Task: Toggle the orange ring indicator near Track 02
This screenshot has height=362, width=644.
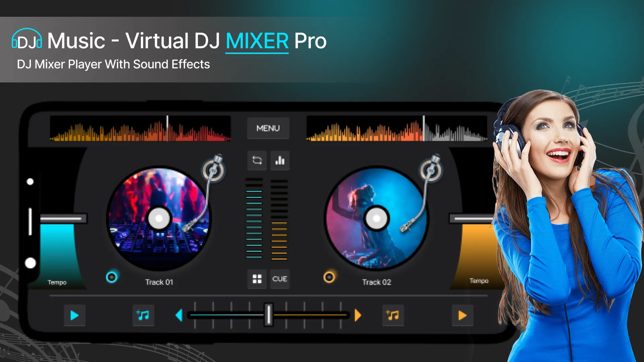Action: coord(329,277)
